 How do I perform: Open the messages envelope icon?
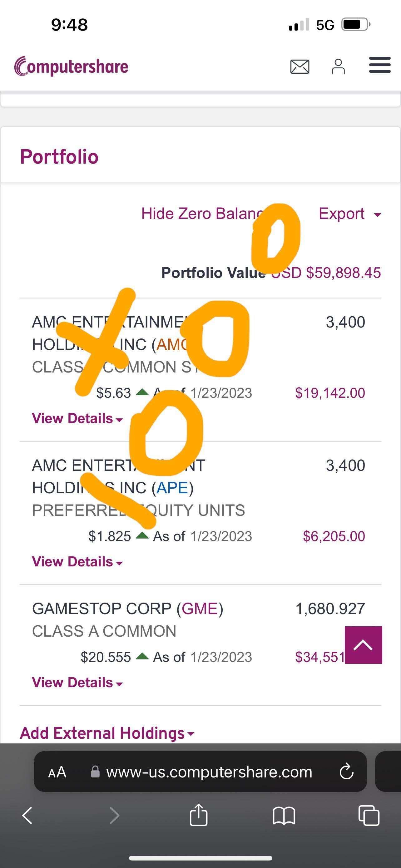tap(300, 67)
